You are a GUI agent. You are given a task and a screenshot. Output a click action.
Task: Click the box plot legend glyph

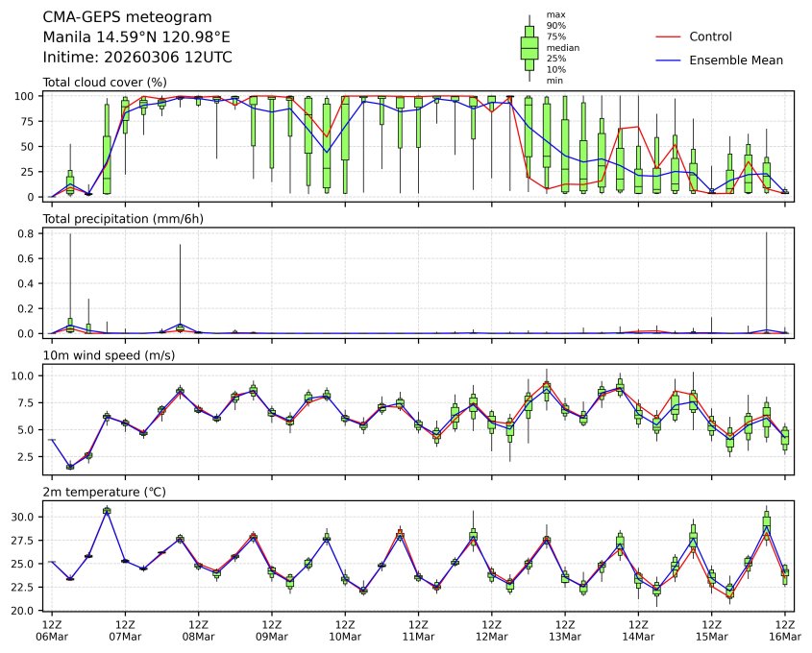(529, 47)
